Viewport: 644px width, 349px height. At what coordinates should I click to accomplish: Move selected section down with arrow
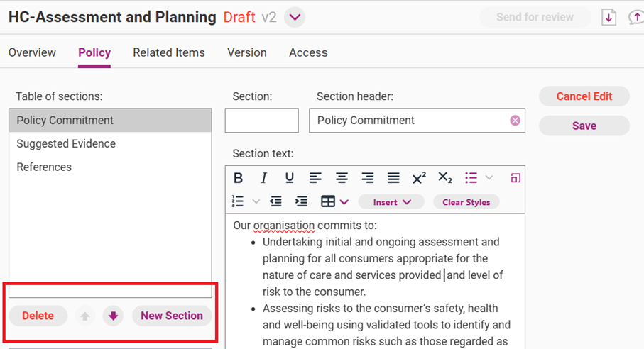[x=113, y=316]
